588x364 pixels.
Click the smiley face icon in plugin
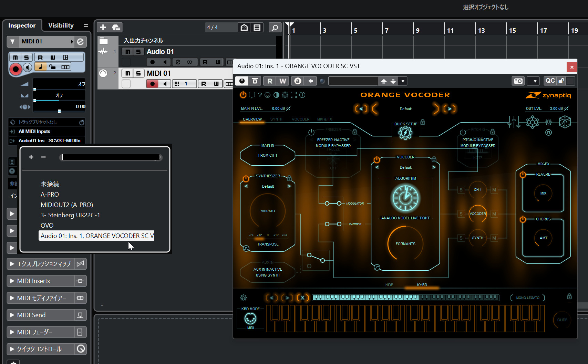coord(268,95)
